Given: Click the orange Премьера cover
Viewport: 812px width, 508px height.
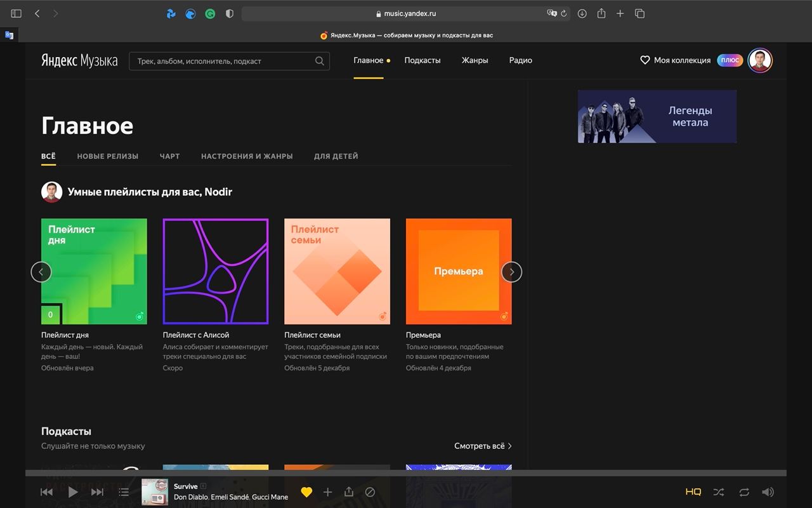Looking at the screenshot, I should [x=459, y=272].
